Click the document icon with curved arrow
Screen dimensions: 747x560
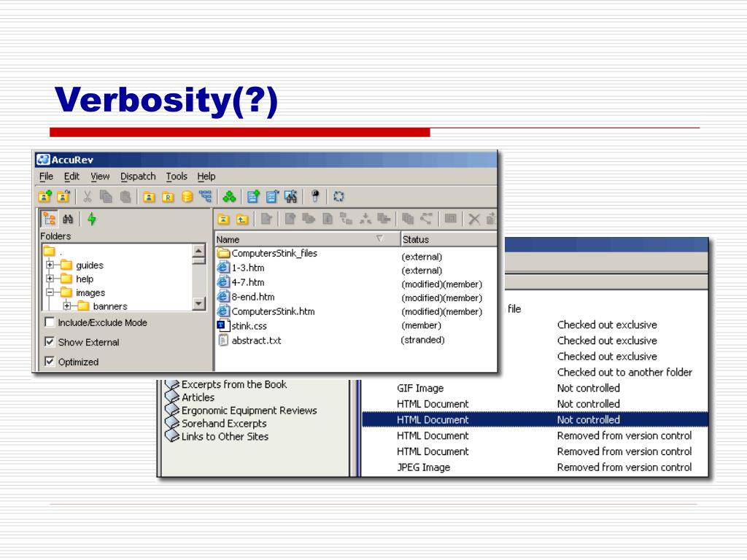[x=272, y=196]
